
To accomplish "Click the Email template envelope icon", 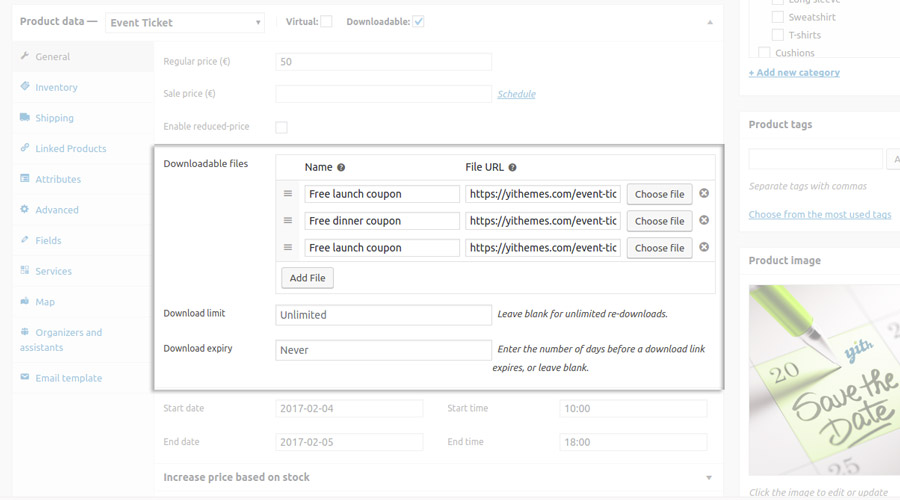I will (25, 378).
